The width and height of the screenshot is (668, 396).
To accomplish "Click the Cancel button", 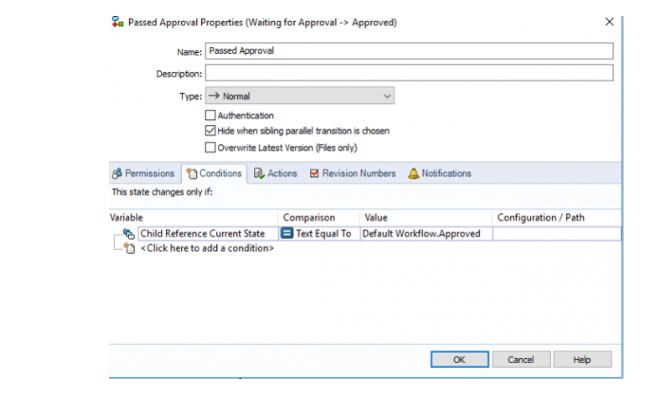I will click(x=521, y=359).
